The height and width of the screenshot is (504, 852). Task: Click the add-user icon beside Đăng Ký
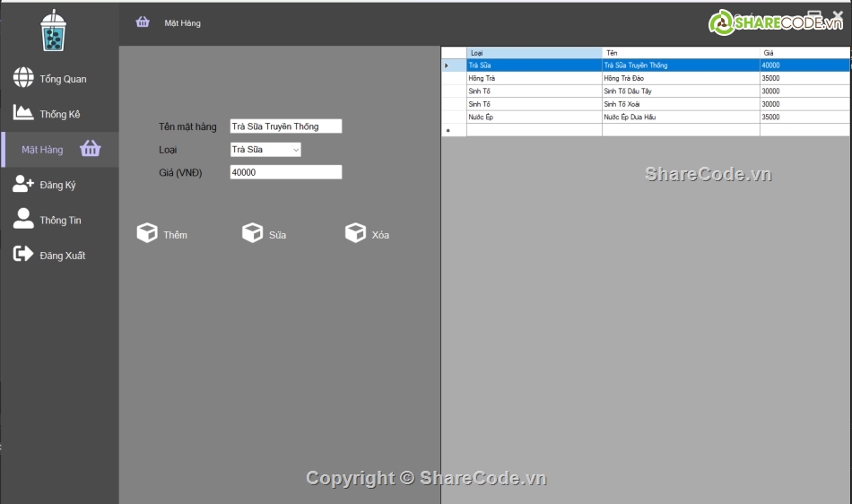pos(23,184)
